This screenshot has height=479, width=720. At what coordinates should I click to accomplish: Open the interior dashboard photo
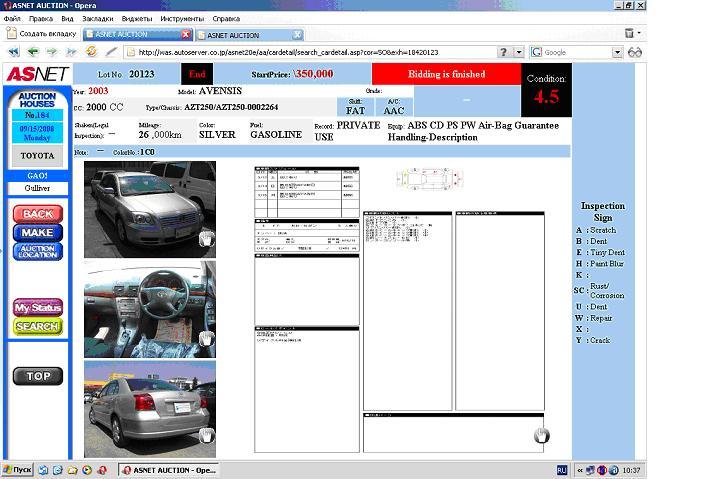(150, 309)
